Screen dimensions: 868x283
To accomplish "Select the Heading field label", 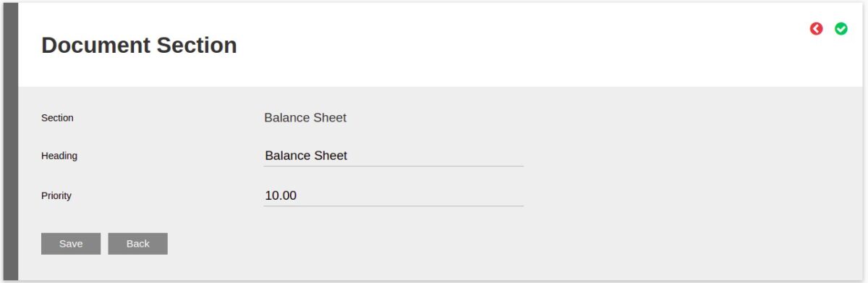I will click(x=59, y=156).
